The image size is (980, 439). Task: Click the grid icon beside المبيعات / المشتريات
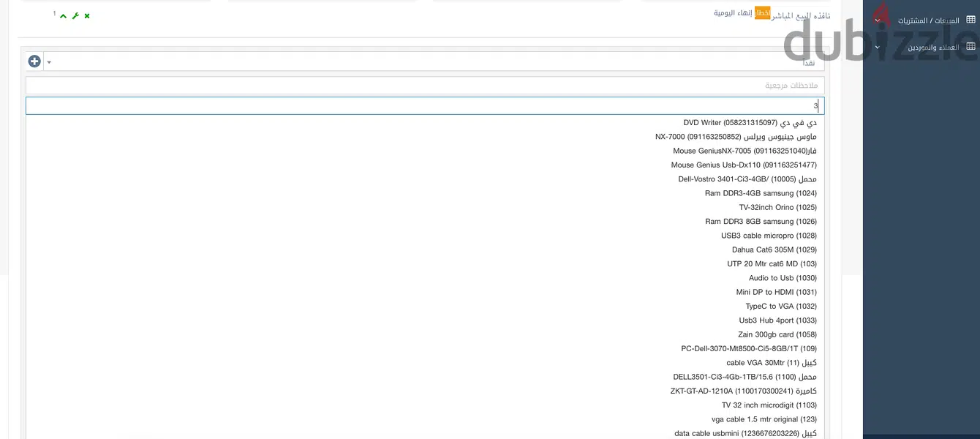[970, 20]
